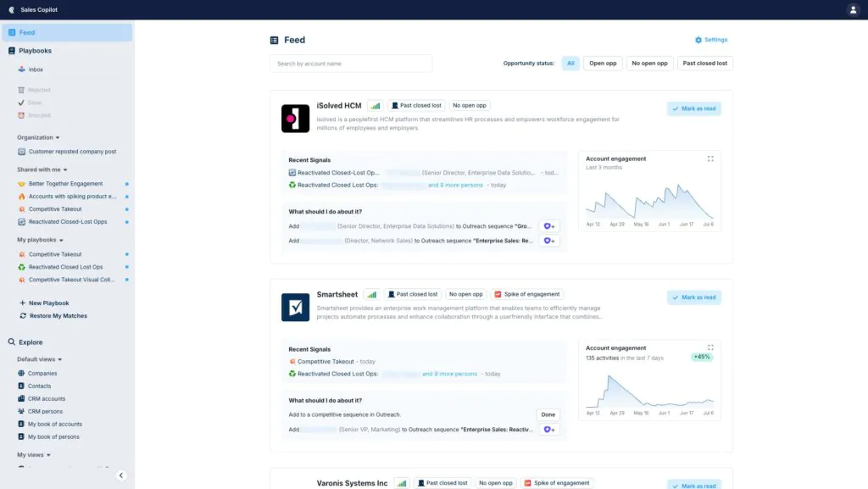Screen dimensions: 868x489
Task: Collapse the Default views group
Action: coord(39,359)
